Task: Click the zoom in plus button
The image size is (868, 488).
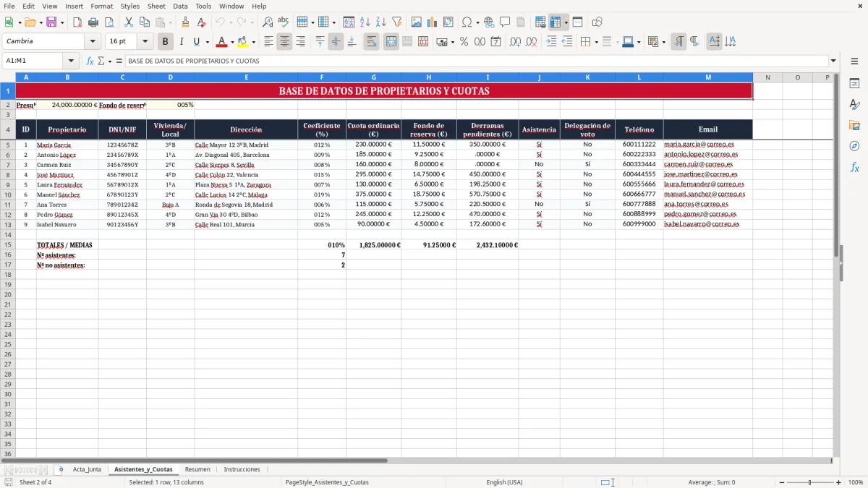Action: [x=838, y=482]
